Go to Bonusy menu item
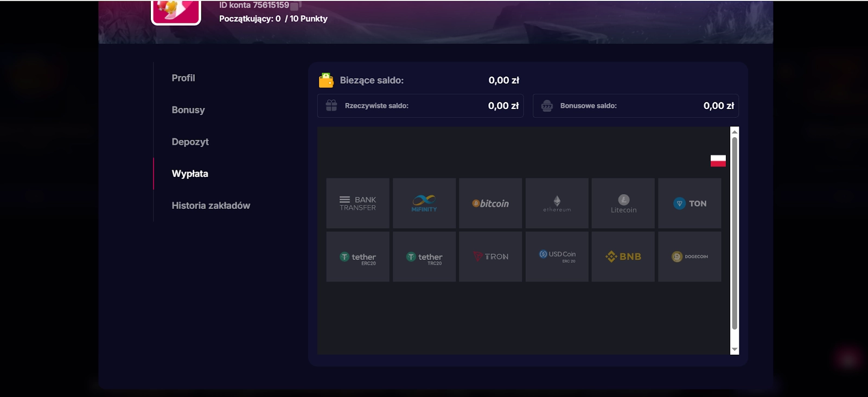The width and height of the screenshot is (868, 397). coord(188,110)
